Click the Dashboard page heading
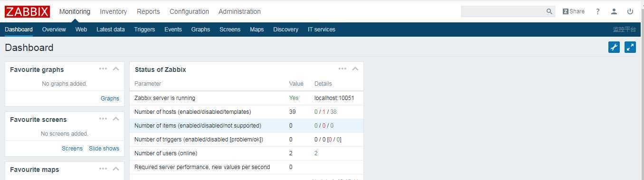This screenshot has width=644, height=180. (x=29, y=48)
